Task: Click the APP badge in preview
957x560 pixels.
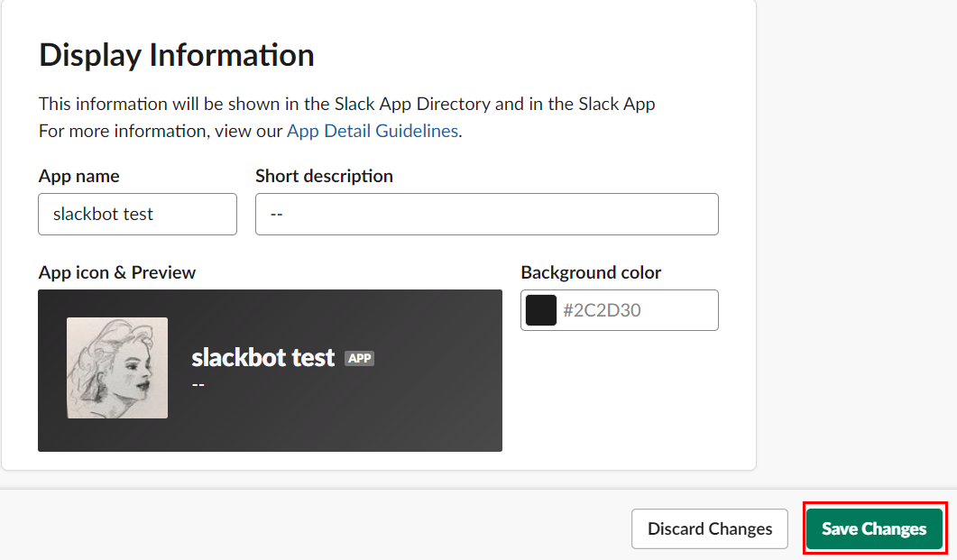Action: click(x=360, y=358)
